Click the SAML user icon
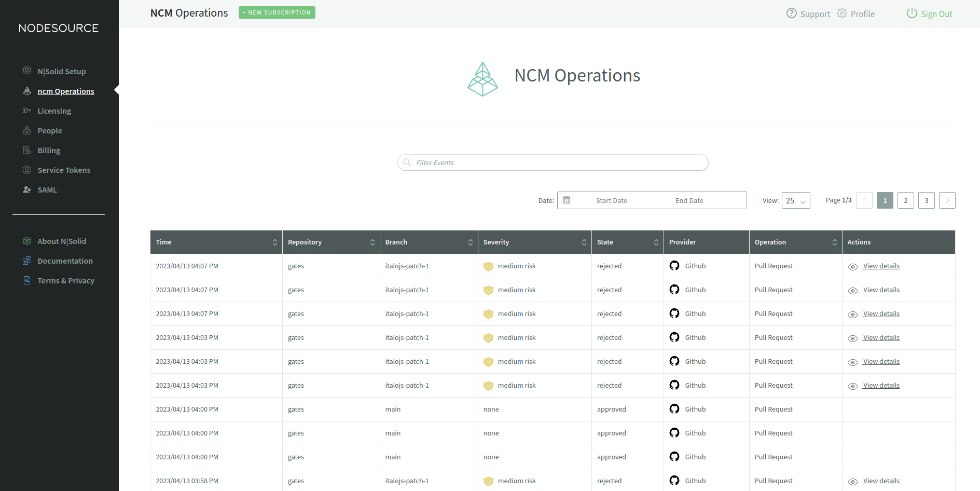This screenshot has width=980, height=491. [27, 189]
